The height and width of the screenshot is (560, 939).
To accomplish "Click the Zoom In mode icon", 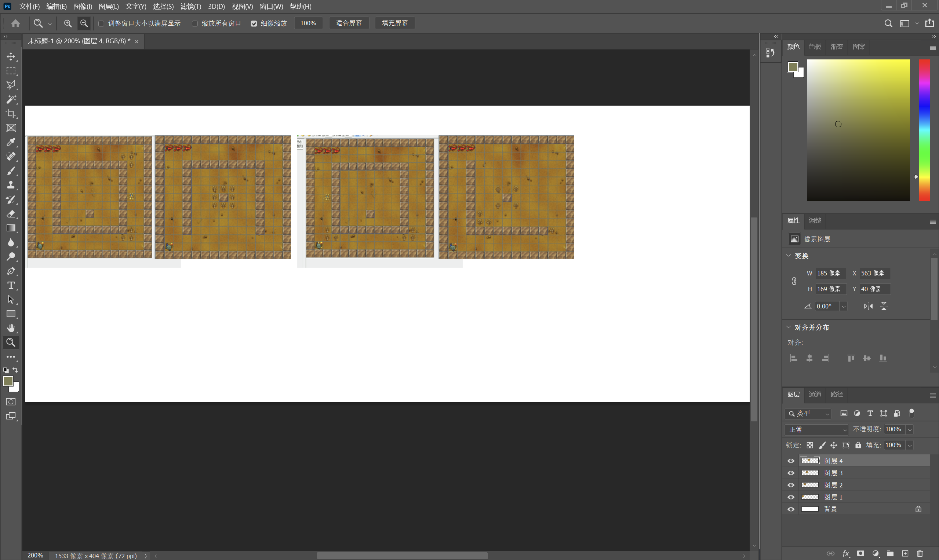I will [68, 23].
